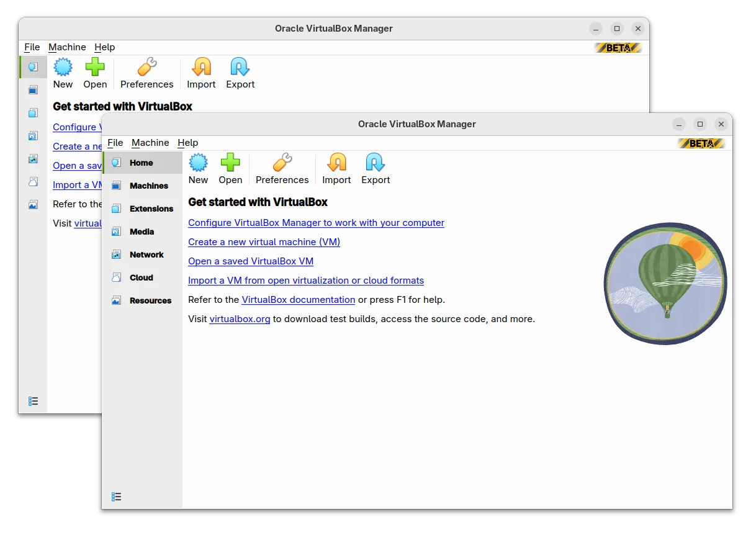Click Create a new virtual machine link
Screen dimensions: 756x535
(264, 241)
